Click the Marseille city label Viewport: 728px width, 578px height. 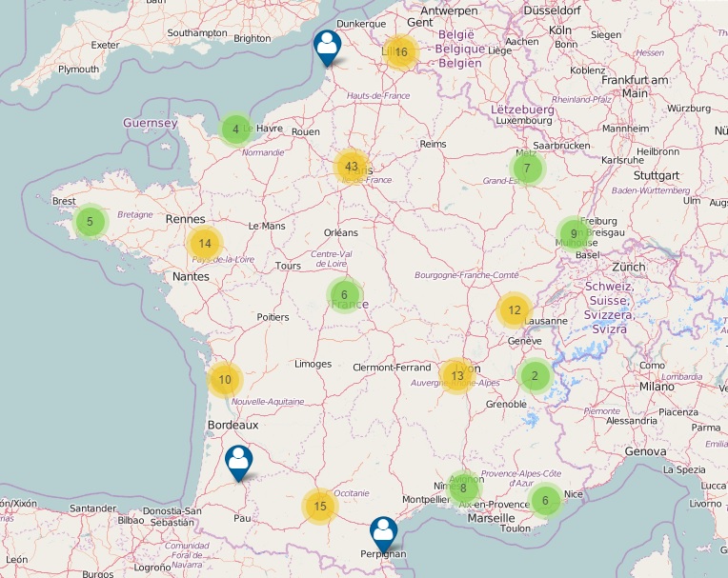[492, 518]
